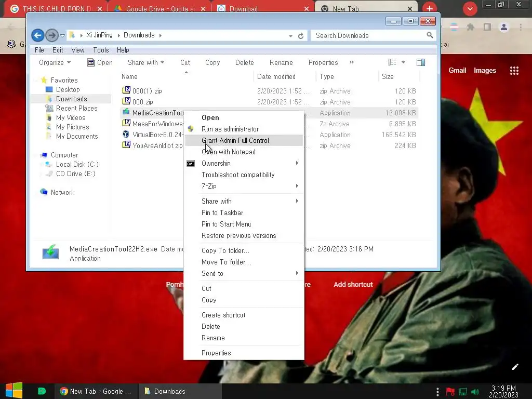532x399 pixels.
Task: Open the Gmail link on New Tab page
Action: [457, 70]
